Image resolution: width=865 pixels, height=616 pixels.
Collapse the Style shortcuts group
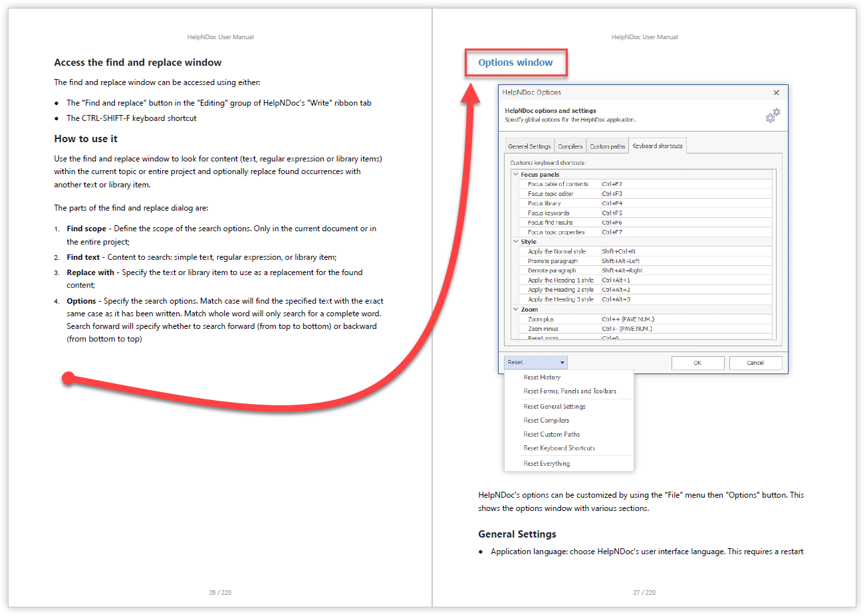coord(515,242)
